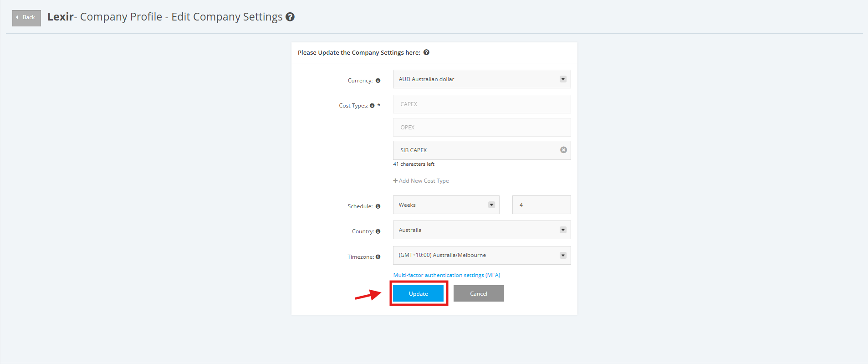
Task: Click the Country info icon
Action: point(378,231)
